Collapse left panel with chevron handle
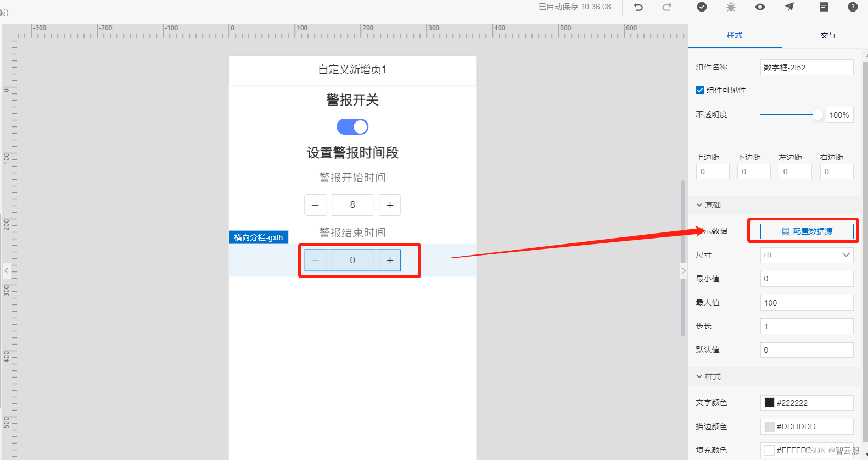The image size is (868, 460). 7,271
